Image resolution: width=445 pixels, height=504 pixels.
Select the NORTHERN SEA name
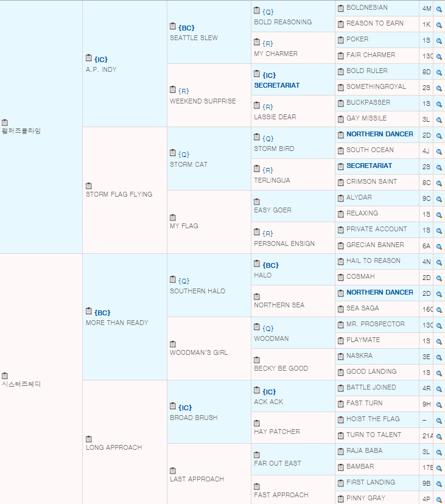pos(279,305)
